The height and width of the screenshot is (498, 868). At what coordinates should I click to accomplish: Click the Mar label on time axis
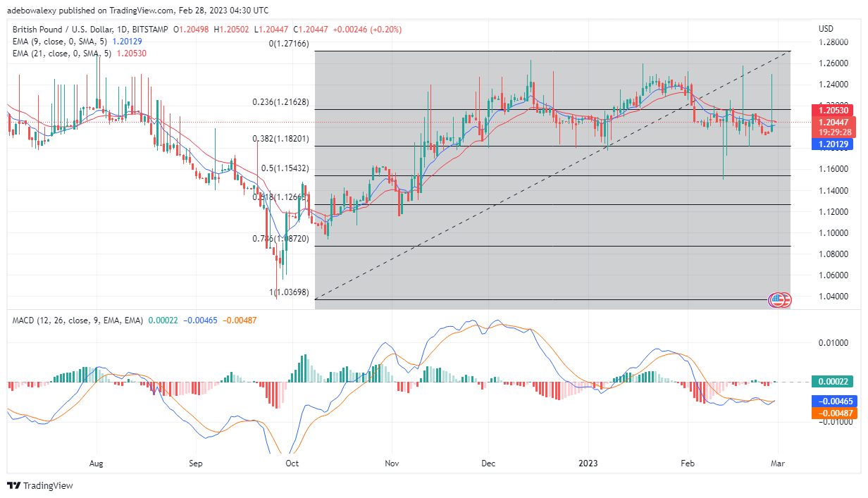[x=778, y=463]
